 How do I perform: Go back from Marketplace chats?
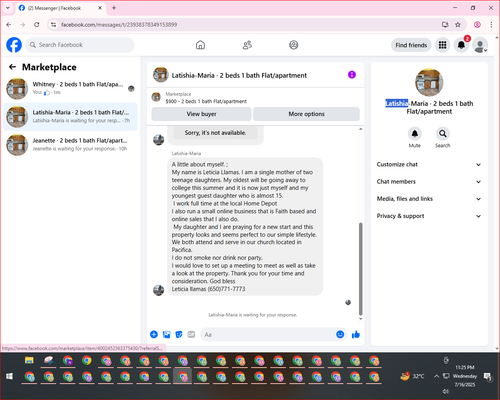pos(12,67)
